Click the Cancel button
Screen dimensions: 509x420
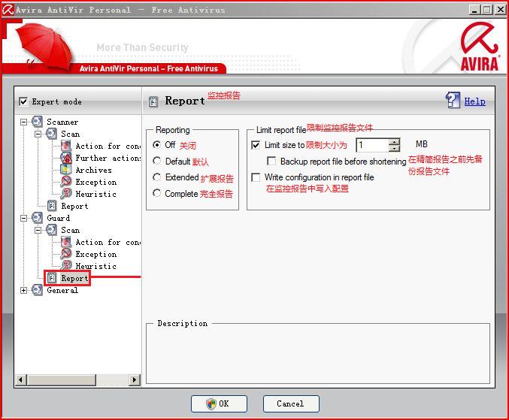[x=291, y=403]
